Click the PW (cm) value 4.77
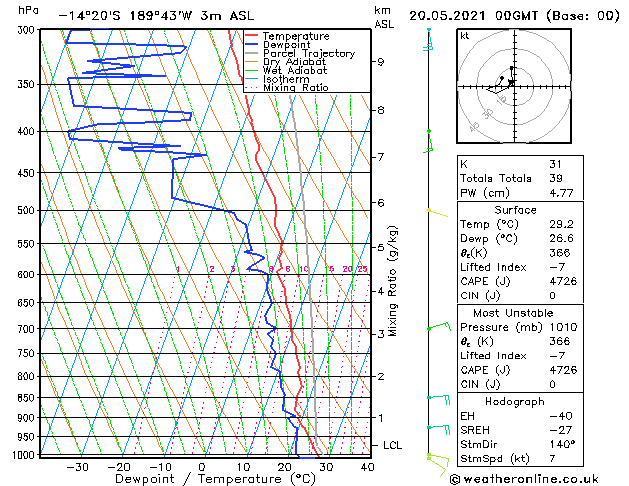 pos(561,193)
